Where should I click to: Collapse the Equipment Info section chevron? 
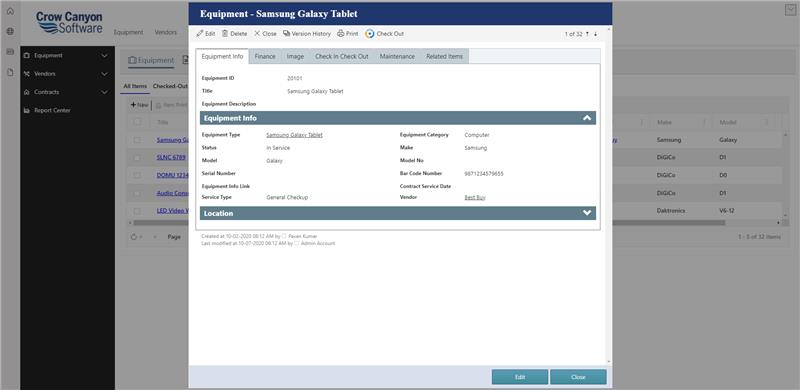(587, 118)
